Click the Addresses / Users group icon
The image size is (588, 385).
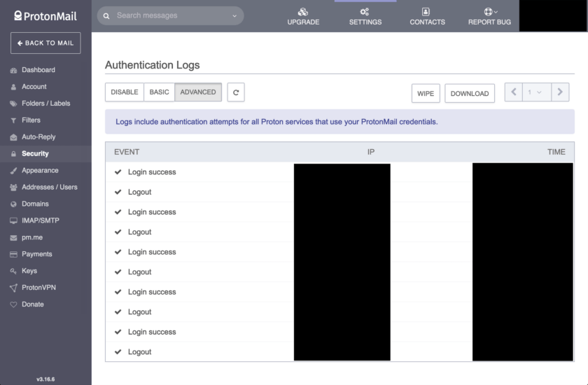click(13, 188)
